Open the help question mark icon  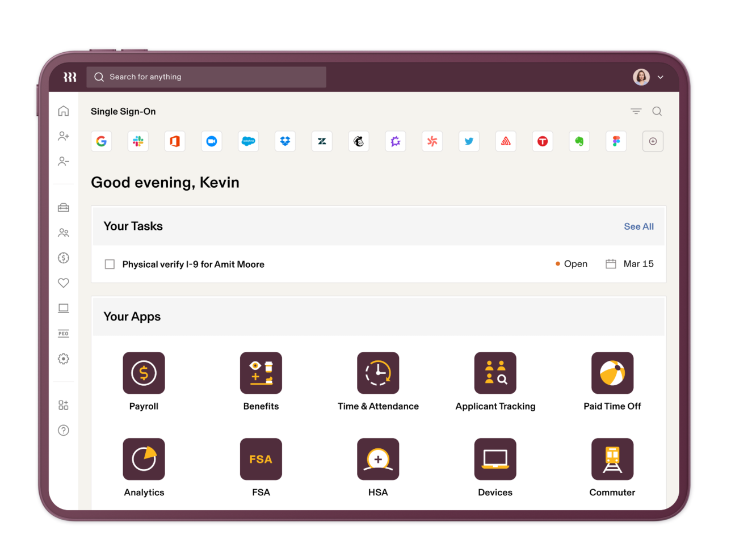pos(64,430)
